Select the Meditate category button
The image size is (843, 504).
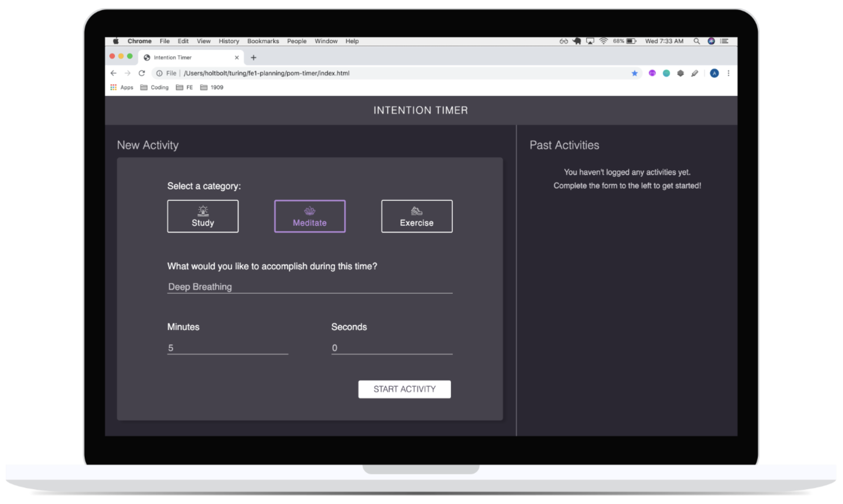(309, 216)
